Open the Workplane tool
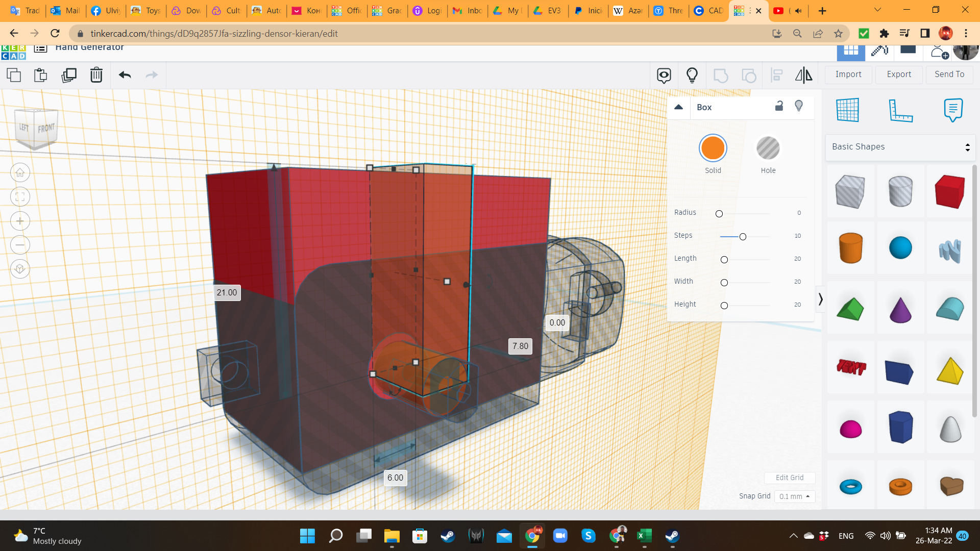The width and height of the screenshot is (980, 551). [847, 110]
